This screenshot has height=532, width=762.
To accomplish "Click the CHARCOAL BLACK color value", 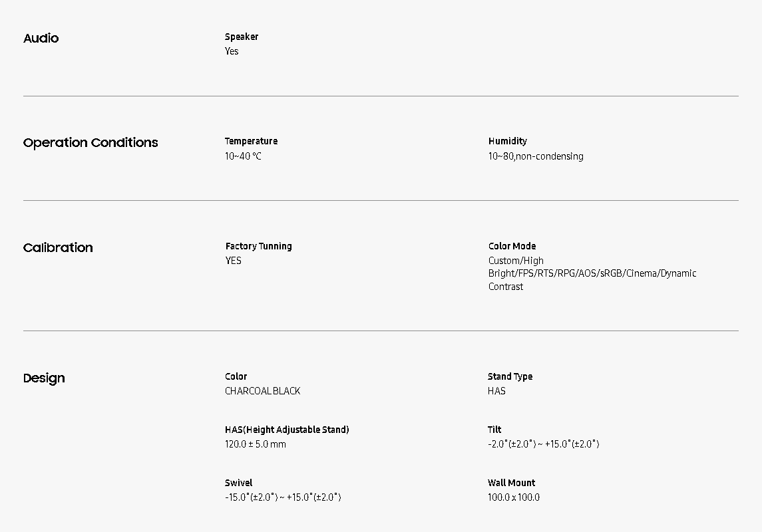I will coord(262,391).
